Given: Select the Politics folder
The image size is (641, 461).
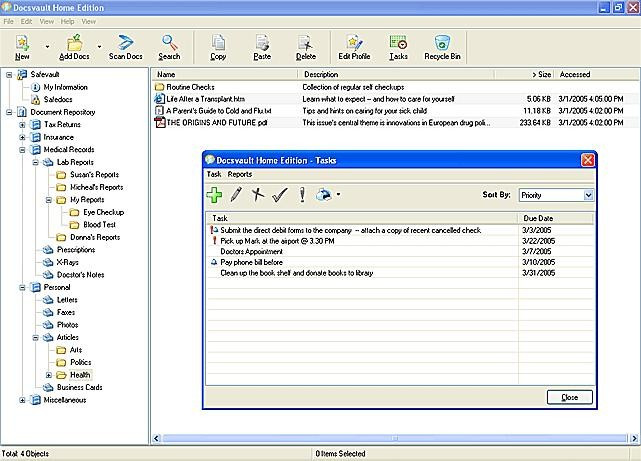Looking at the screenshot, I should tap(81, 362).
